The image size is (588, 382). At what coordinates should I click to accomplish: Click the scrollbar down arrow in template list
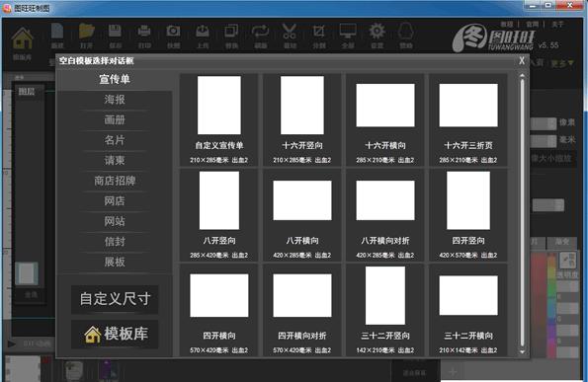[x=522, y=351]
